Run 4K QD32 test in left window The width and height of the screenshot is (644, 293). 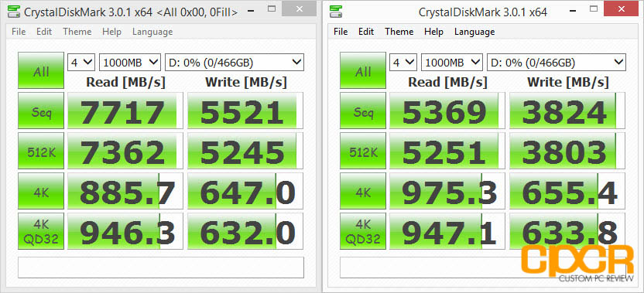(41, 231)
